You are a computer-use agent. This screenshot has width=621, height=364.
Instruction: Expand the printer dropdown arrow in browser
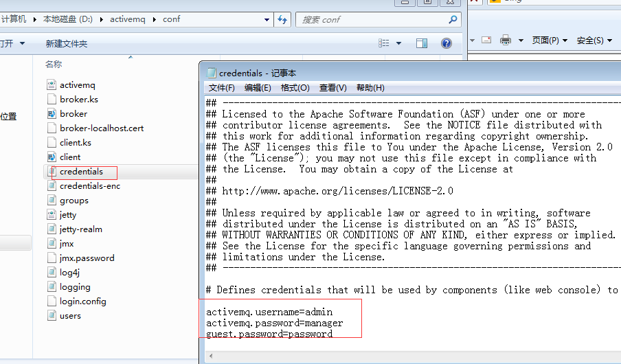[x=521, y=41]
